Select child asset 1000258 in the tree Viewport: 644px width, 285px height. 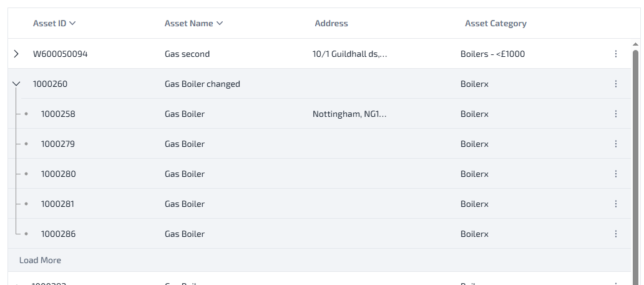click(x=58, y=114)
